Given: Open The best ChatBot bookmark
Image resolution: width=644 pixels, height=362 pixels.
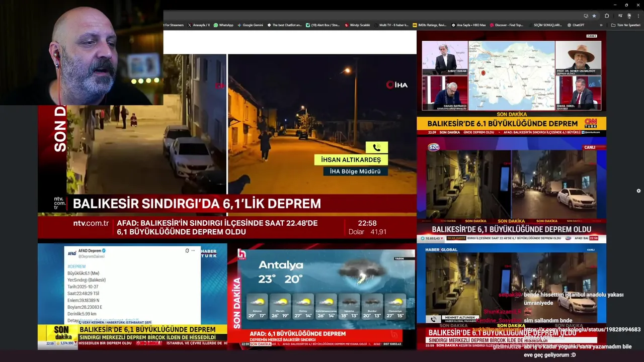Looking at the screenshot, I should coord(285,25).
